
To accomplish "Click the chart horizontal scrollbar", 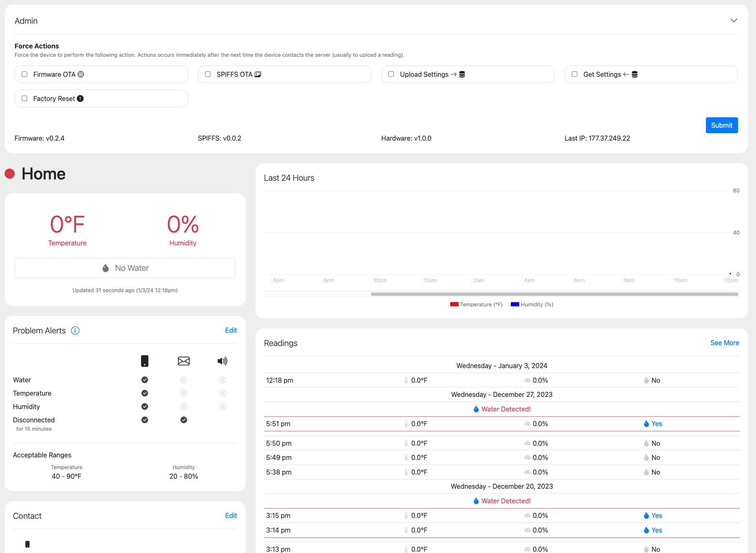I will tap(554, 294).
